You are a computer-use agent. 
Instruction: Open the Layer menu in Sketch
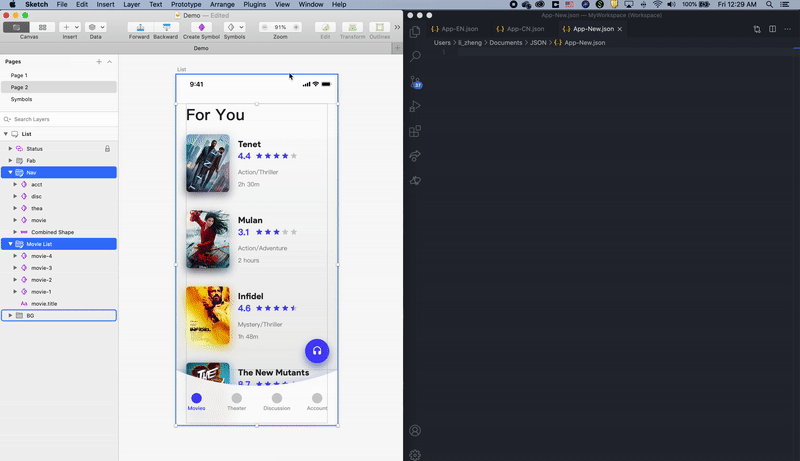[132, 5]
